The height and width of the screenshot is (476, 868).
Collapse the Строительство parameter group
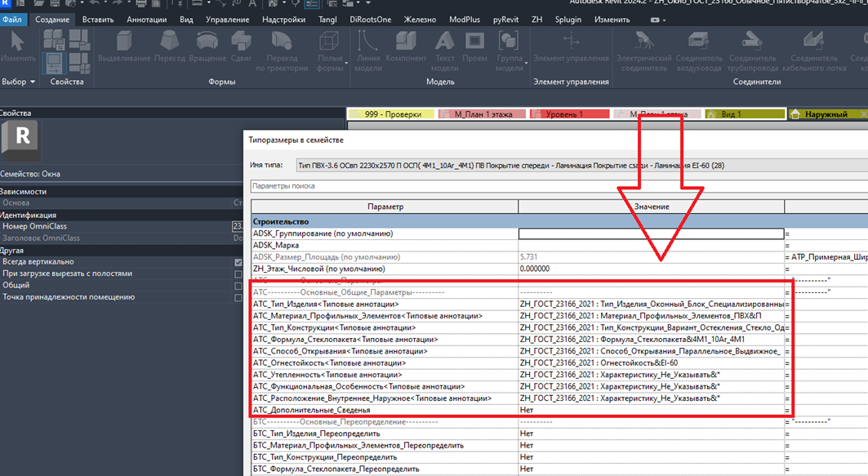(x=559, y=221)
